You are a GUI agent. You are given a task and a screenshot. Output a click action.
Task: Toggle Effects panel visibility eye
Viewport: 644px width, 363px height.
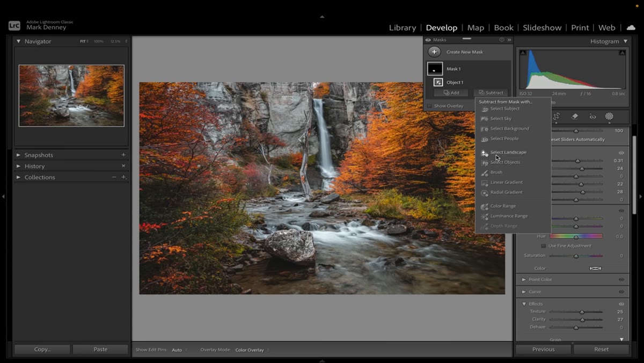pos(621,304)
